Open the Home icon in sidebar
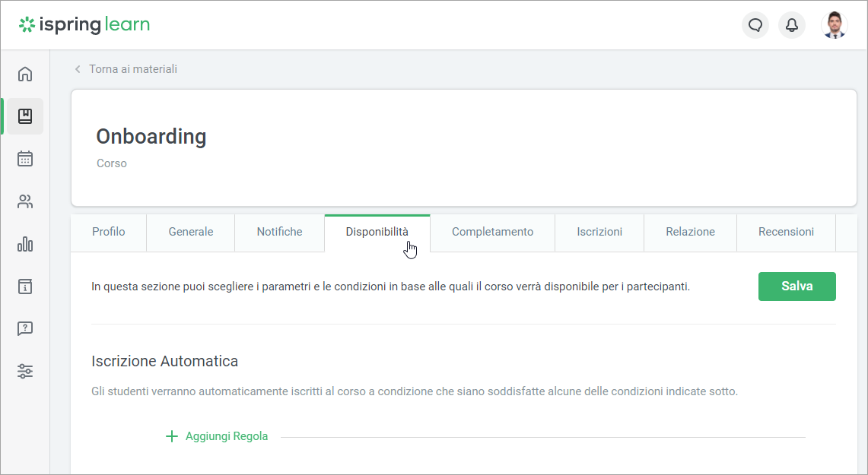 [x=25, y=74]
